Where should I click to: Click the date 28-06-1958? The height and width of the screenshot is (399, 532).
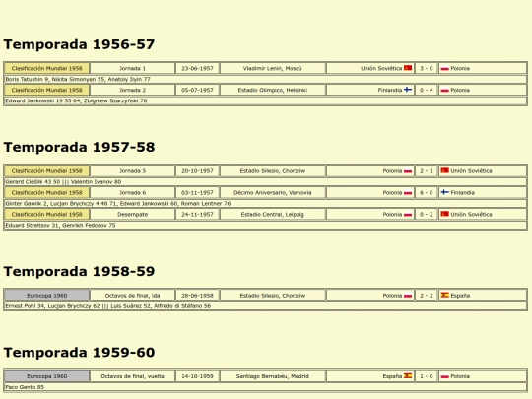(197, 296)
